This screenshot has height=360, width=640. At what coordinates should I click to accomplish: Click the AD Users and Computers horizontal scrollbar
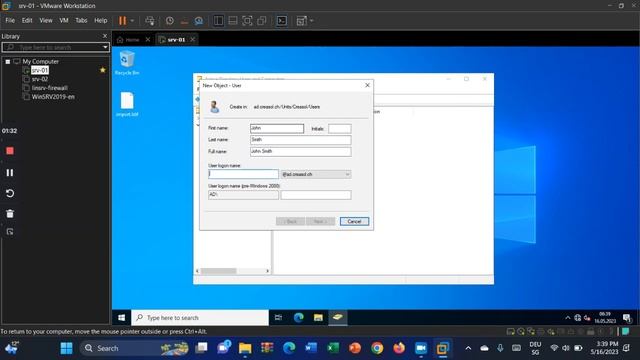[x=233, y=271]
